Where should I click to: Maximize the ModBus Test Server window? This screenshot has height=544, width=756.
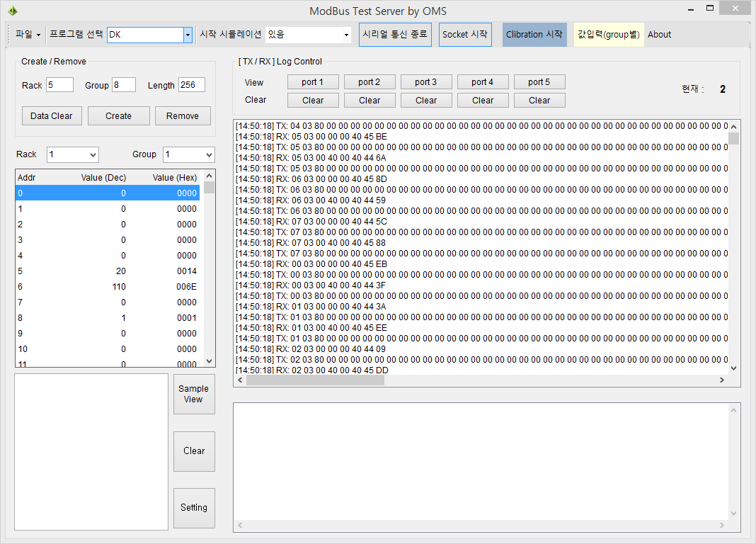point(710,8)
